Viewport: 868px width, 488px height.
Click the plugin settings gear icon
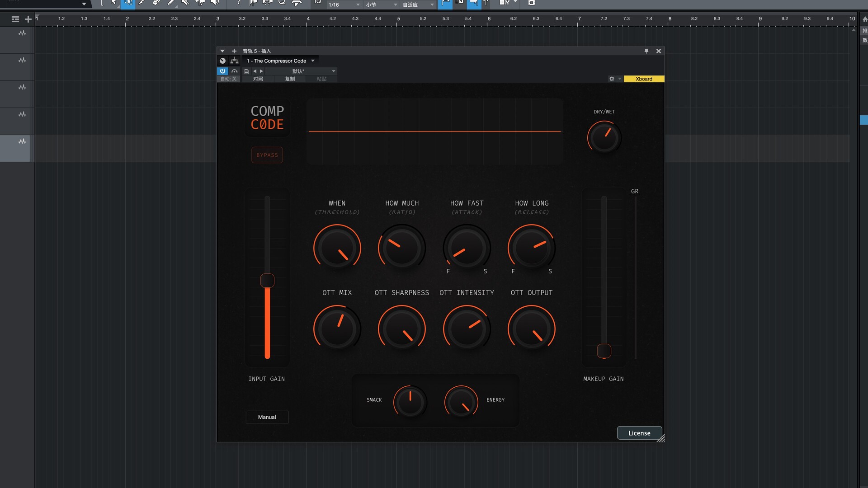[x=612, y=79]
